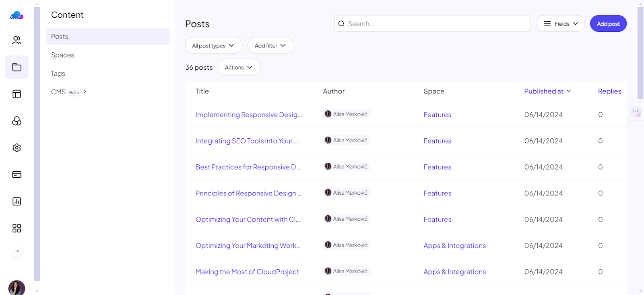Open the user profile avatar

(x=17, y=288)
